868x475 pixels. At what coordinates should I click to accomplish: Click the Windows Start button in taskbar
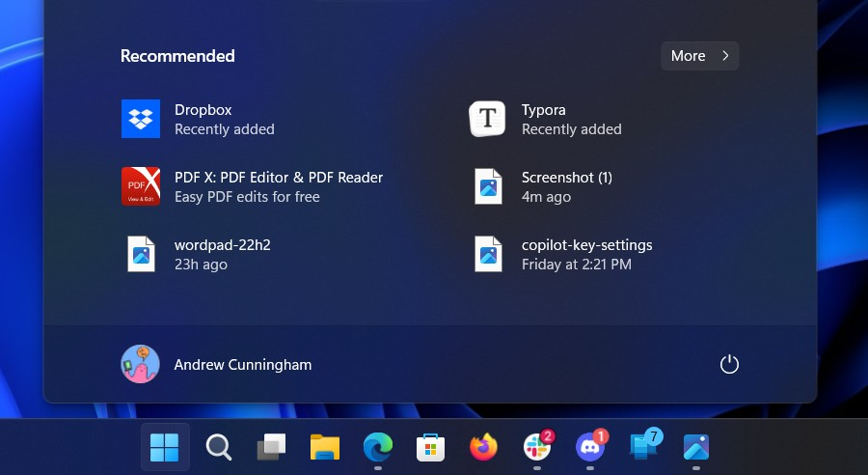pos(165,447)
